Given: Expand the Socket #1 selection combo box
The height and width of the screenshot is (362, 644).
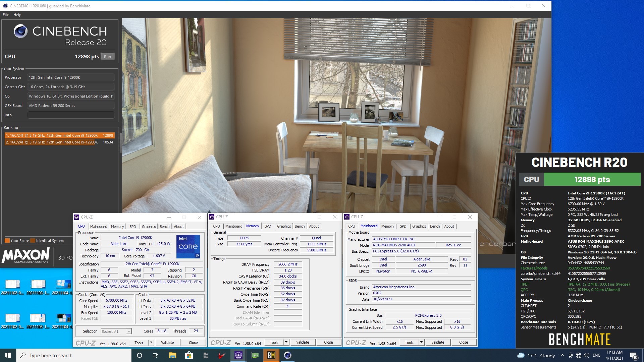Looking at the screenshot, I should (116, 331).
